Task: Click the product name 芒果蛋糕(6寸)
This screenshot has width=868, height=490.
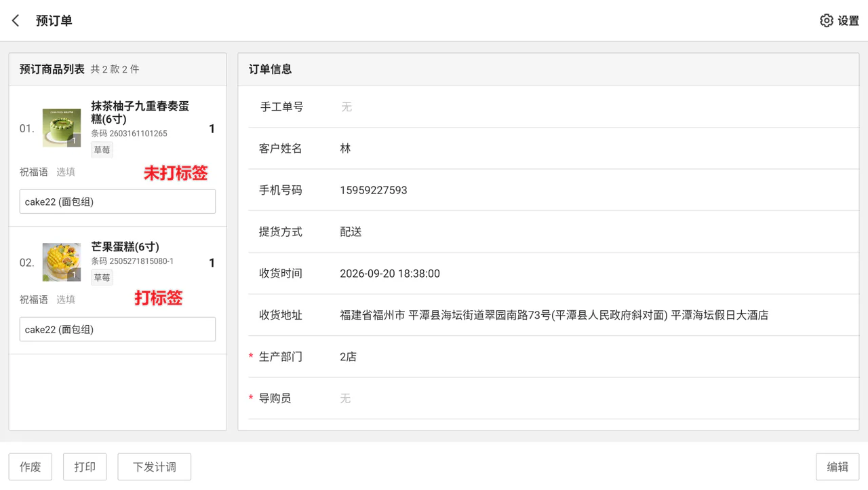Action: [x=125, y=247]
